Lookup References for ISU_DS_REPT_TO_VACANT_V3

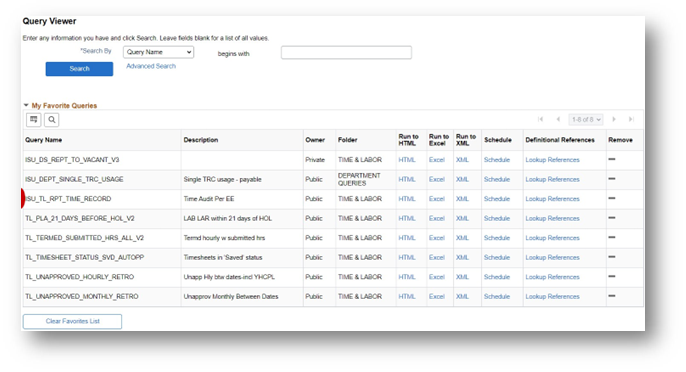[x=552, y=160]
